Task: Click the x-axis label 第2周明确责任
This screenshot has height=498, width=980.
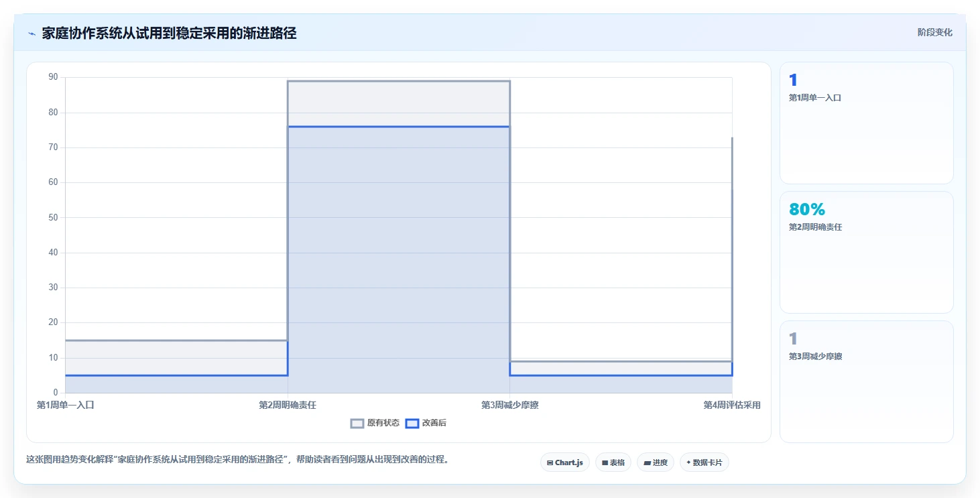Action: (x=288, y=405)
